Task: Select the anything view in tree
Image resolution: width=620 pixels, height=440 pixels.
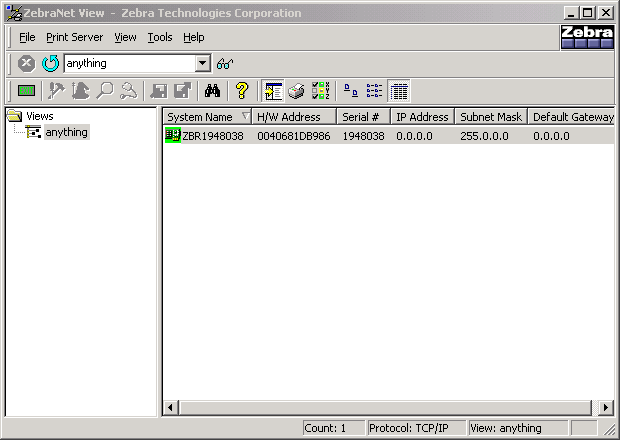Action: coord(66,132)
